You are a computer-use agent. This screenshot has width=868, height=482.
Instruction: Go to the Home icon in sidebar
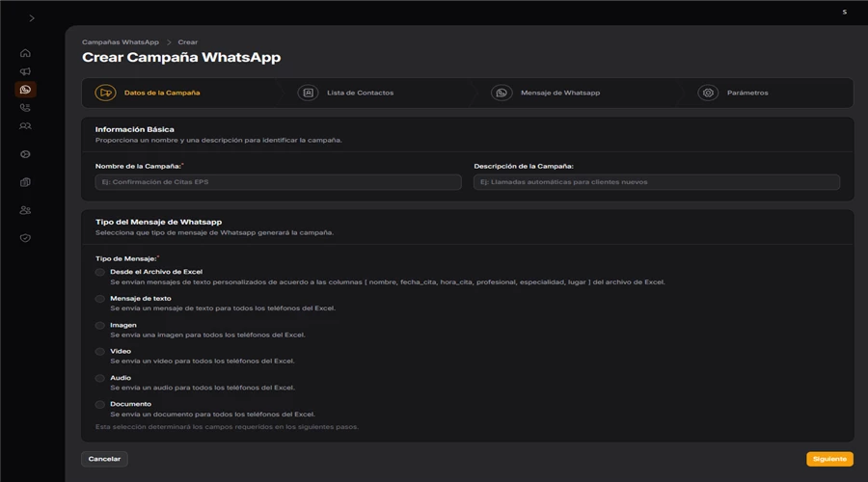[x=25, y=53]
